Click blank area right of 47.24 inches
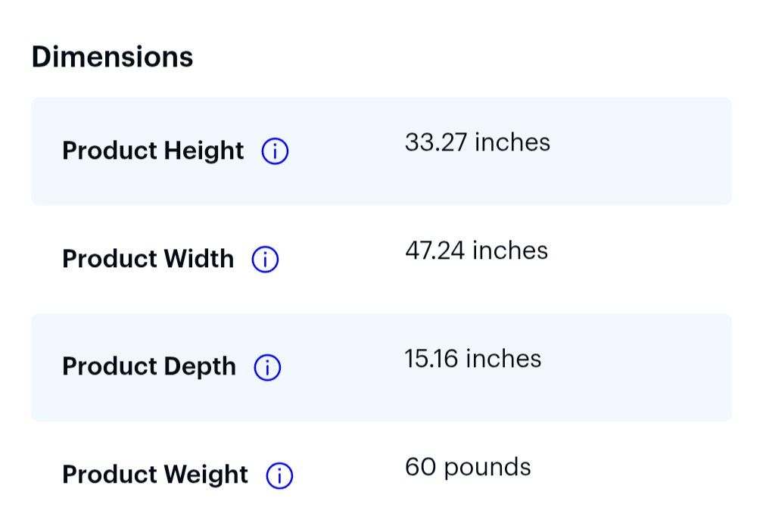The width and height of the screenshot is (763, 532). [639, 259]
